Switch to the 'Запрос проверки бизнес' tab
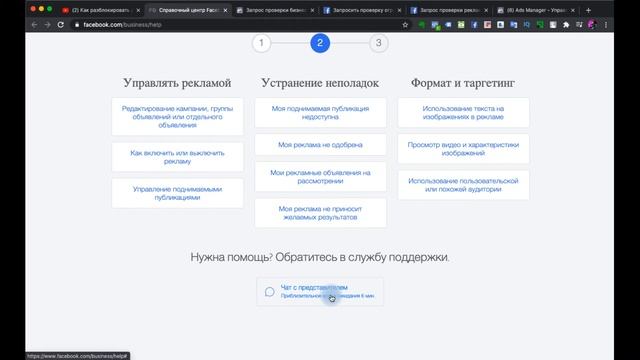This screenshot has height=360, width=640. tap(275, 10)
